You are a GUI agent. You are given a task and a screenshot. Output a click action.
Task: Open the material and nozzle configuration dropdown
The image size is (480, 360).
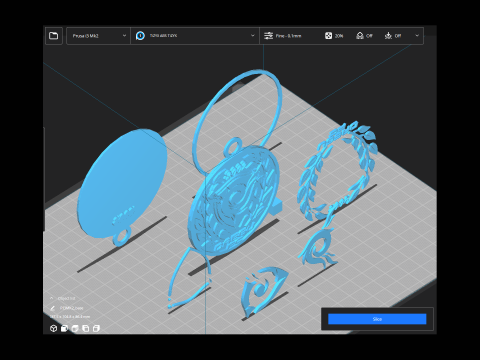pyautogui.click(x=195, y=36)
